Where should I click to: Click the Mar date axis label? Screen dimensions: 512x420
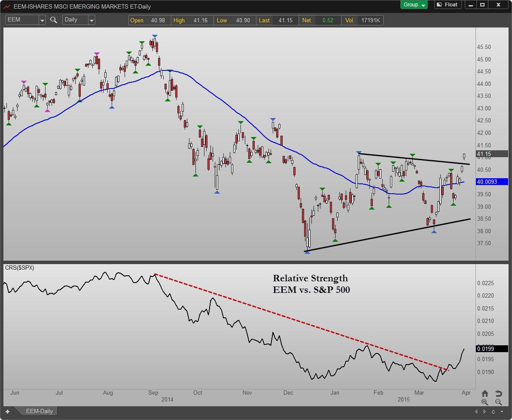pyautogui.click(x=419, y=393)
